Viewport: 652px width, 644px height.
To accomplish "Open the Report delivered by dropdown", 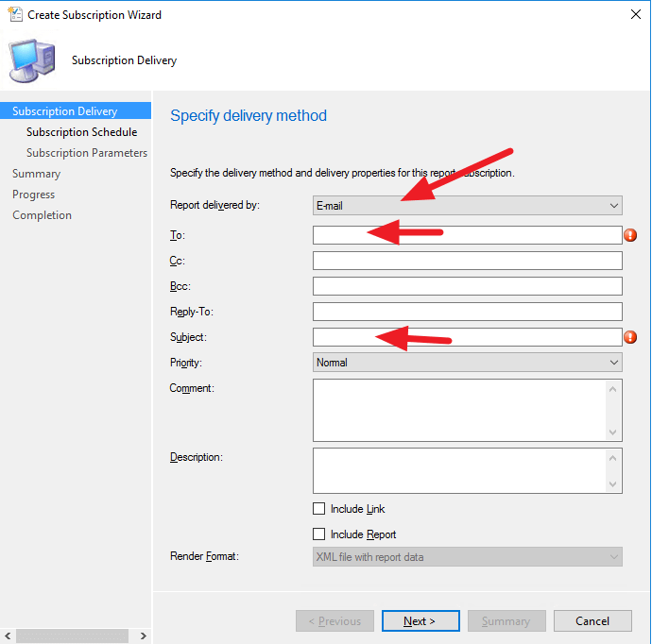I will pyautogui.click(x=467, y=205).
